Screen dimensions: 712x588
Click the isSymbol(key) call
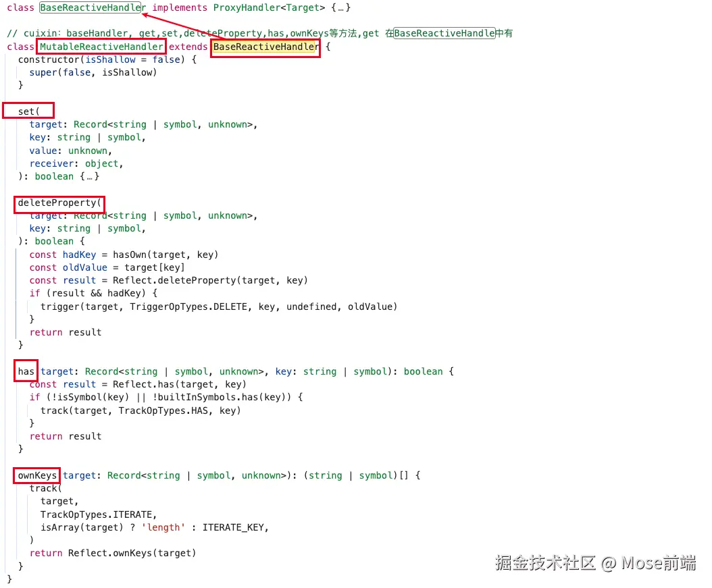pyautogui.click(x=93, y=398)
